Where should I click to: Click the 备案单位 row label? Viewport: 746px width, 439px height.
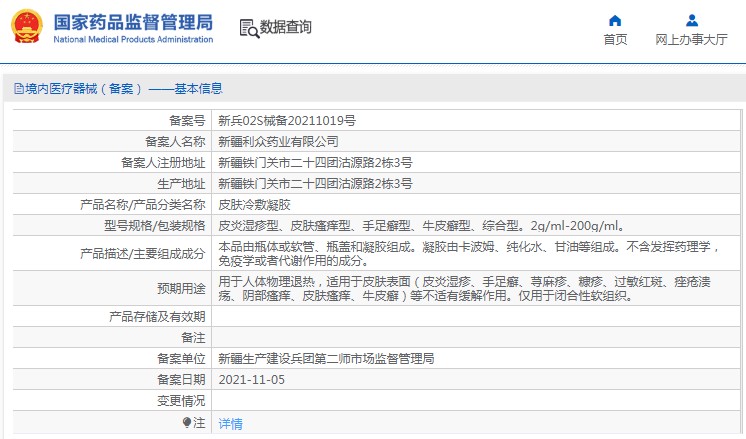pyautogui.click(x=181, y=359)
